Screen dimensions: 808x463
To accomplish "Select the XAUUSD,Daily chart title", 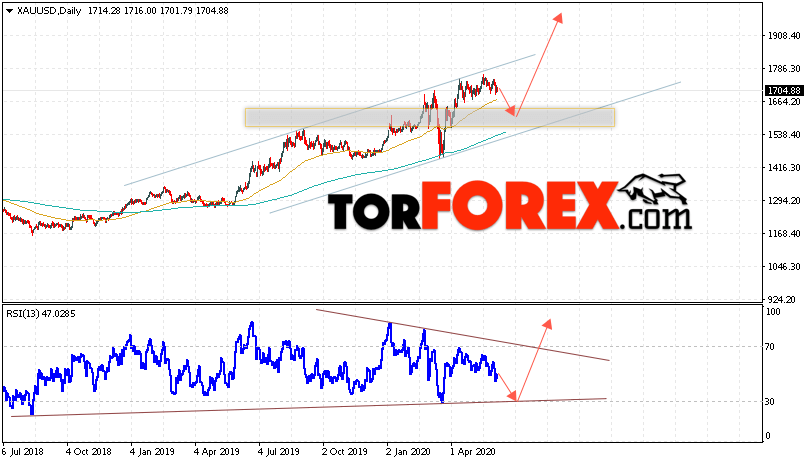I will coord(49,11).
